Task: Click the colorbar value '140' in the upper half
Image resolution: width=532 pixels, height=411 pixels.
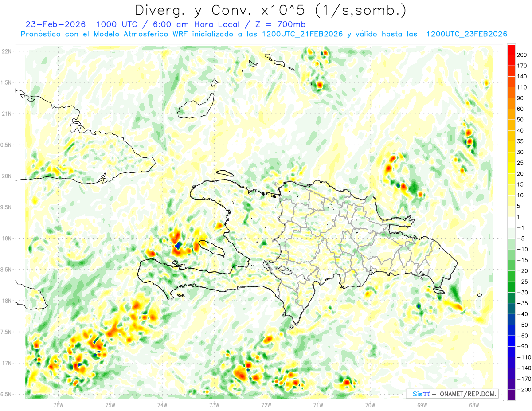Action: pyautogui.click(x=522, y=77)
